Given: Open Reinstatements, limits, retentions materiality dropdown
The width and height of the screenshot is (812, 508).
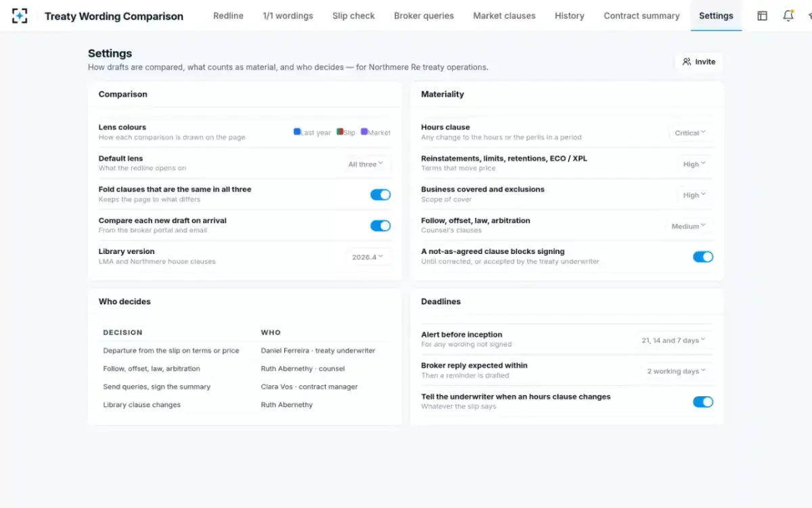Looking at the screenshot, I should tap(695, 164).
